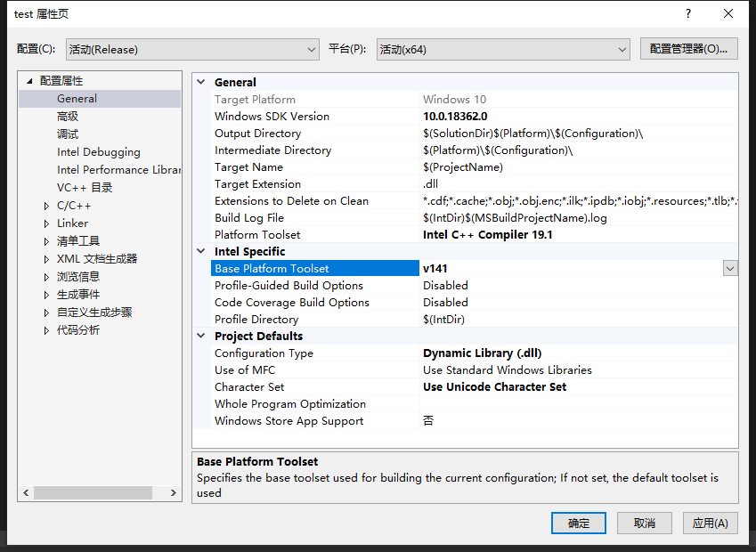Close the test property pages dialog

click(728, 13)
